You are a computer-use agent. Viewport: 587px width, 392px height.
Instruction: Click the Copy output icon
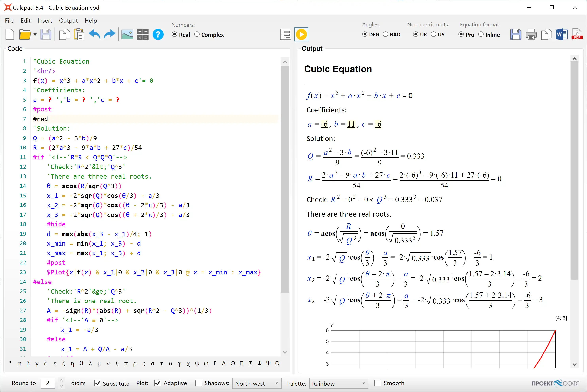pyautogui.click(x=545, y=35)
